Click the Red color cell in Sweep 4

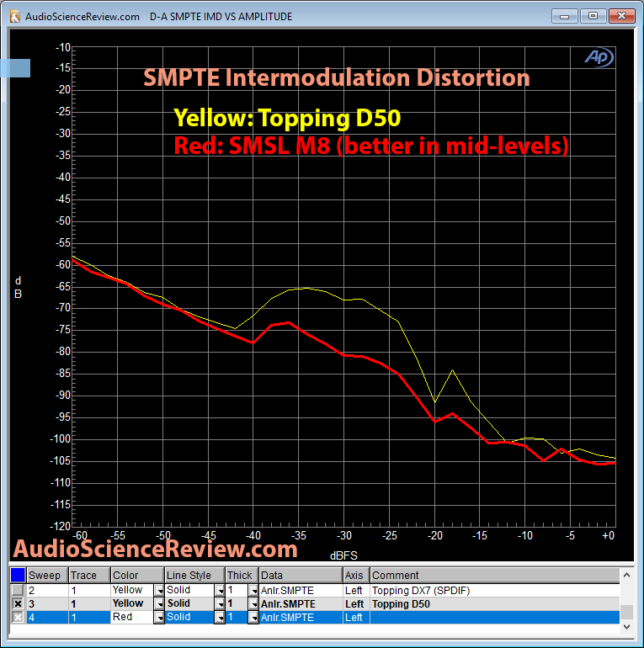132,618
